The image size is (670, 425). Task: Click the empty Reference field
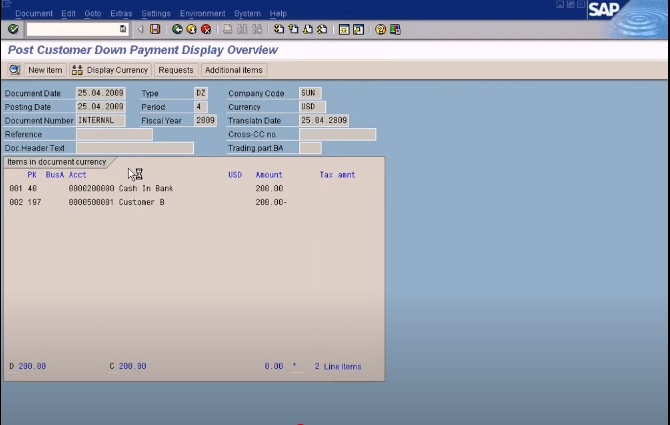(114, 134)
